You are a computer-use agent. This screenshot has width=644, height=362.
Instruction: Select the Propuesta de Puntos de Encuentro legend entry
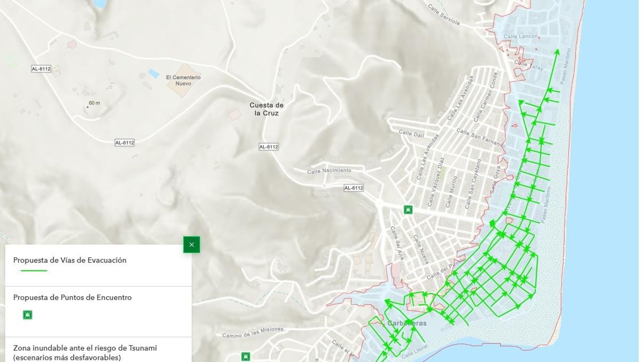click(72, 298)
